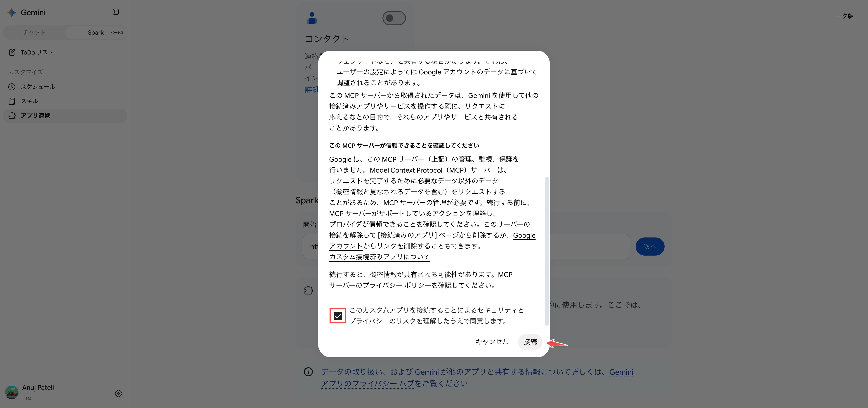The image size is (868, 408).
Task: Switch to the チャット tab
Action: (x=34, y=32)
